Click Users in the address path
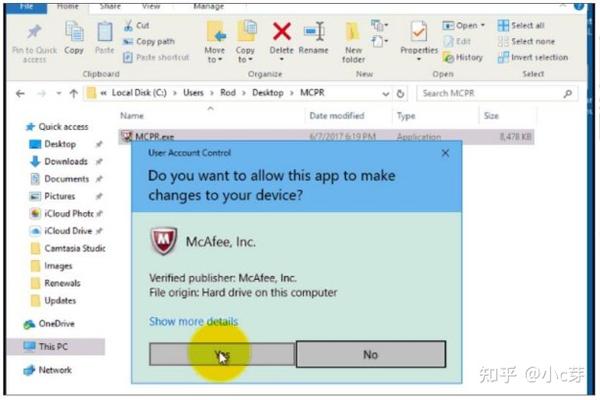This screenshot has width=600, height=400. click(193, 93)
